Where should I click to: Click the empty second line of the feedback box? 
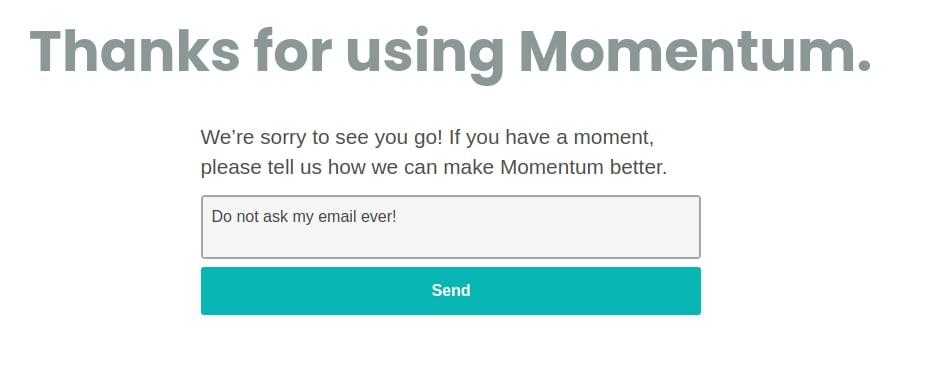tap(450, 241)
